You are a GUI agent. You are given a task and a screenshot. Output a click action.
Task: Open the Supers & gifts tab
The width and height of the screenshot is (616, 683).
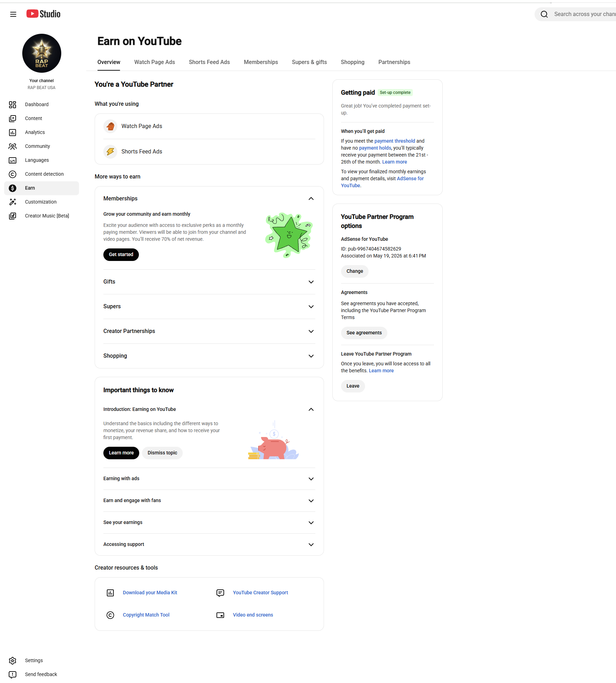[x=309, y=62]
